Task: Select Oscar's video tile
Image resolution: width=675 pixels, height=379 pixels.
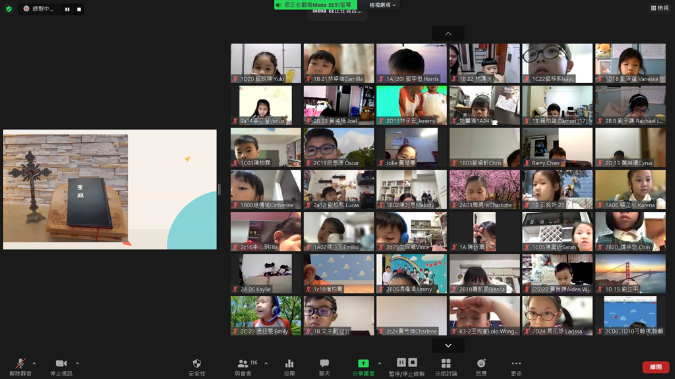Action: click(339, 147)
